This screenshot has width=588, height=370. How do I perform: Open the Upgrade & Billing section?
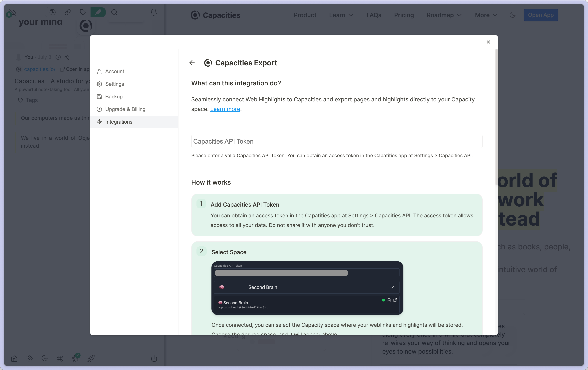click(125, 109)
